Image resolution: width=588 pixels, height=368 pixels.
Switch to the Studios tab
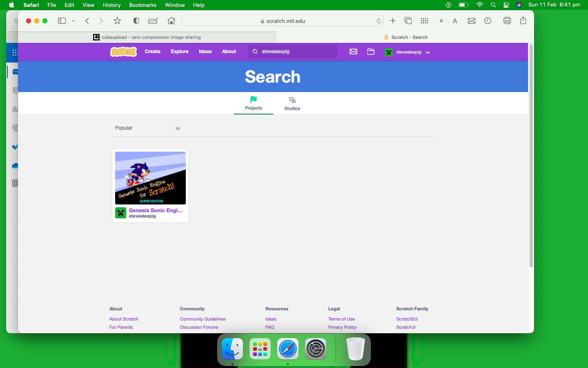[x=292, y=103]
